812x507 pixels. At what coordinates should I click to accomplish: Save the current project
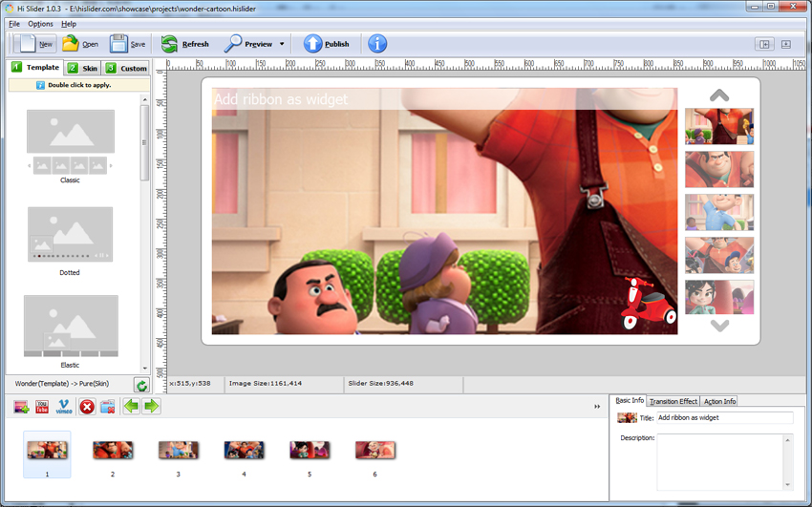tap(127, 44)
